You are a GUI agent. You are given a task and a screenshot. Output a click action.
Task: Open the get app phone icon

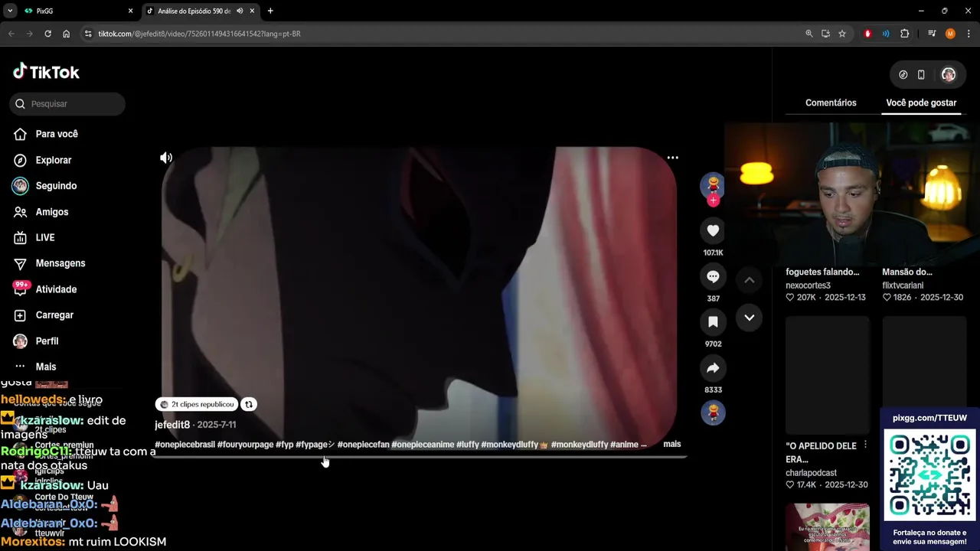(921, 75)
